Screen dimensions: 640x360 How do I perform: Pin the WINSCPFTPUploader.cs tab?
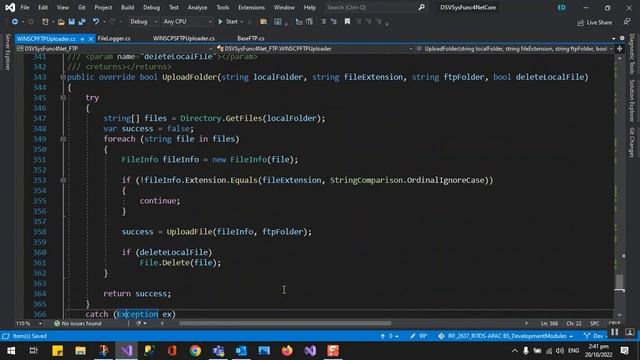[82, 39]
